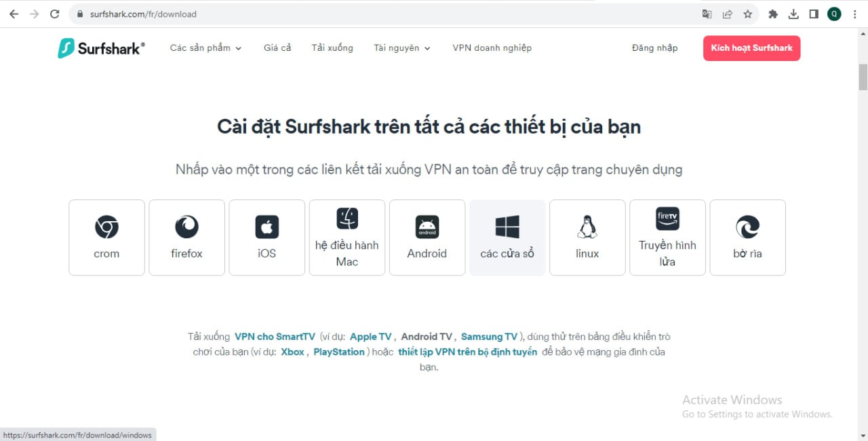Image resolution: width=868 pixels, height=441 pixels.
Task: Click the Surfshark logo in header
Action: pyautogui.click(x=101, y=48)
